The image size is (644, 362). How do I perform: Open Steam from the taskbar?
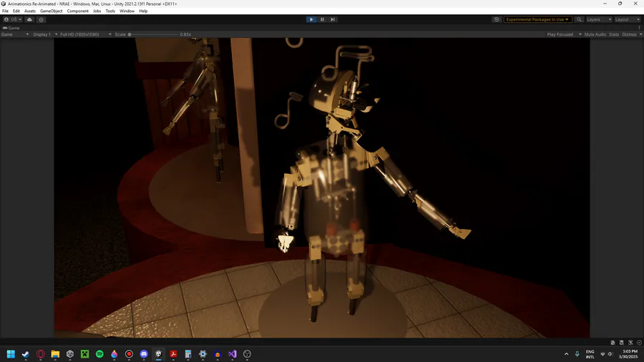pyautogui.click(x=26, y=354)
